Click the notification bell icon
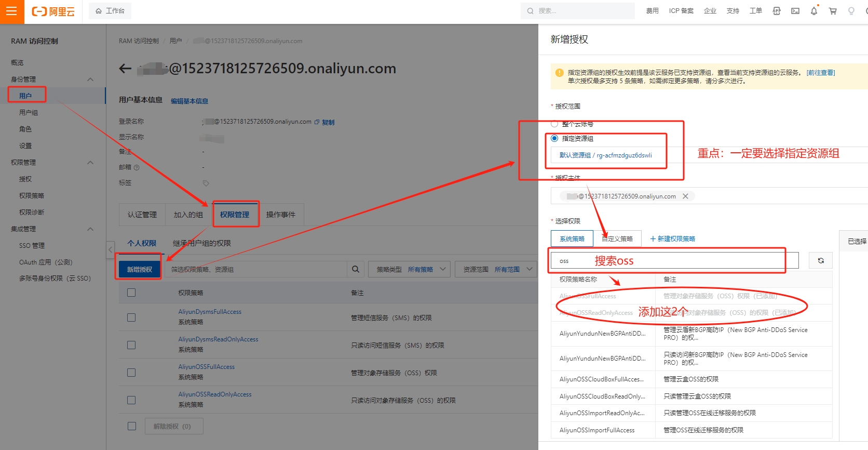Screen dimensions: 868x450 pyautogui.click(x=813, y=11)
